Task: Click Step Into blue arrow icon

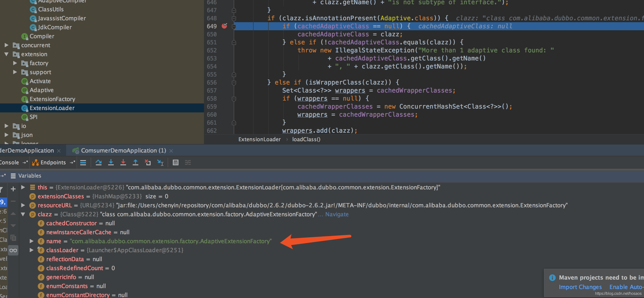Action: click(111, 162)
